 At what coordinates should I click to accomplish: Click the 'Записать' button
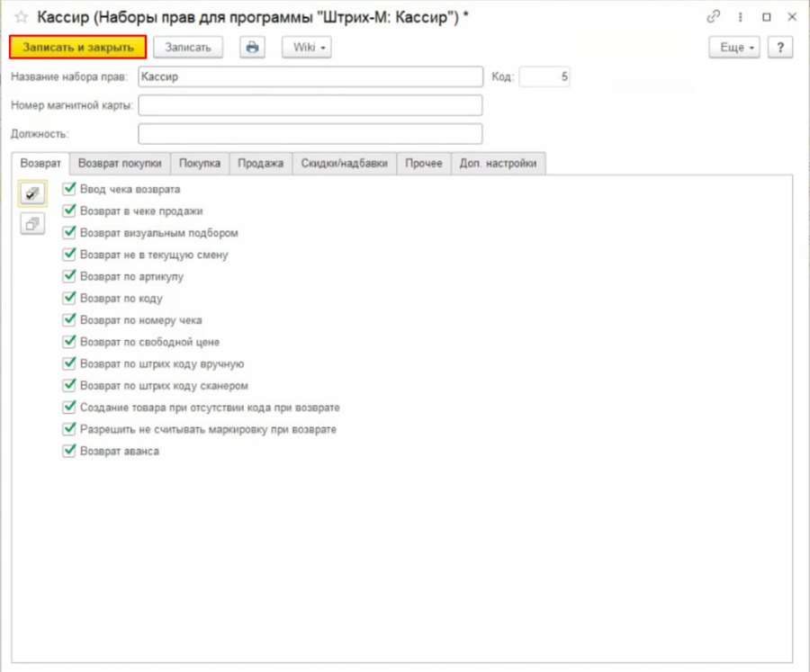[x=188, y=48]
